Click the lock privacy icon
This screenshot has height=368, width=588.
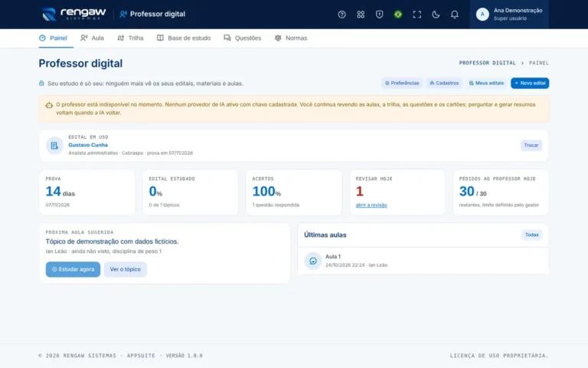(x=41, y=84)
